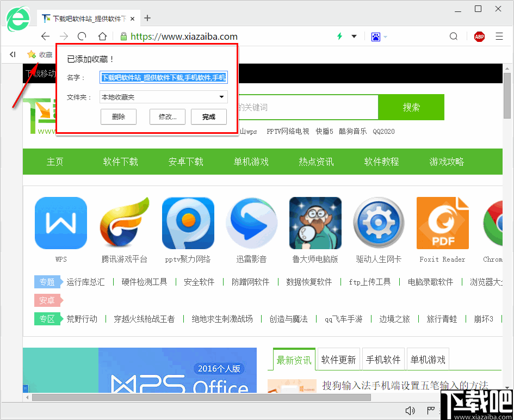Click the Foxit Reader PDF icon
Screen dimensions: 514x420
coord(442,223)
